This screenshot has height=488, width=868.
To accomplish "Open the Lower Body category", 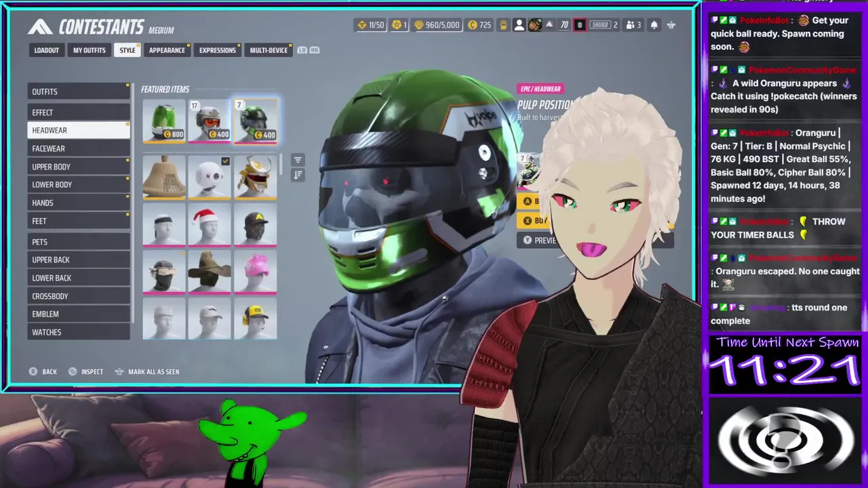I will (79, 184).
